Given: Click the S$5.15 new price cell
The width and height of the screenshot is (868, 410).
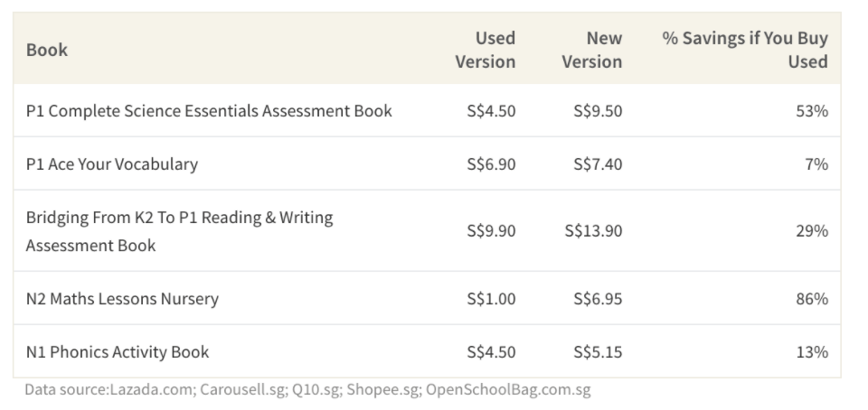Looking at the screenshot, I should coord(598,351).
